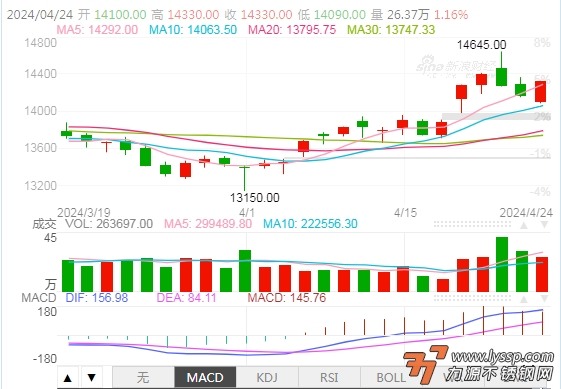
Task: Click the 成交 panel label
Action: click(44, 224)
